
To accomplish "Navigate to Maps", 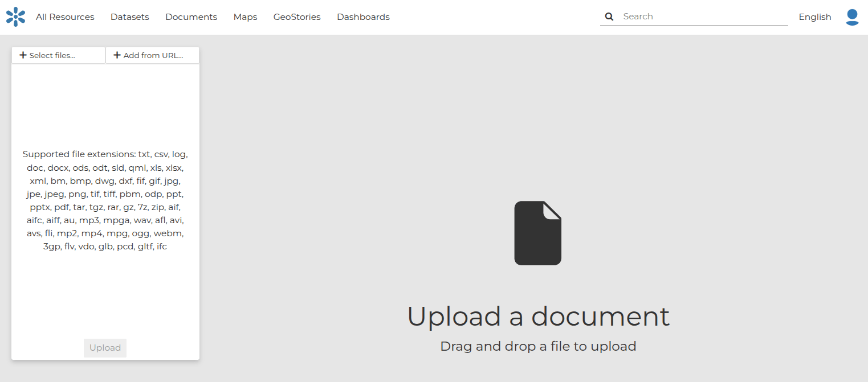I will [245, 17].
